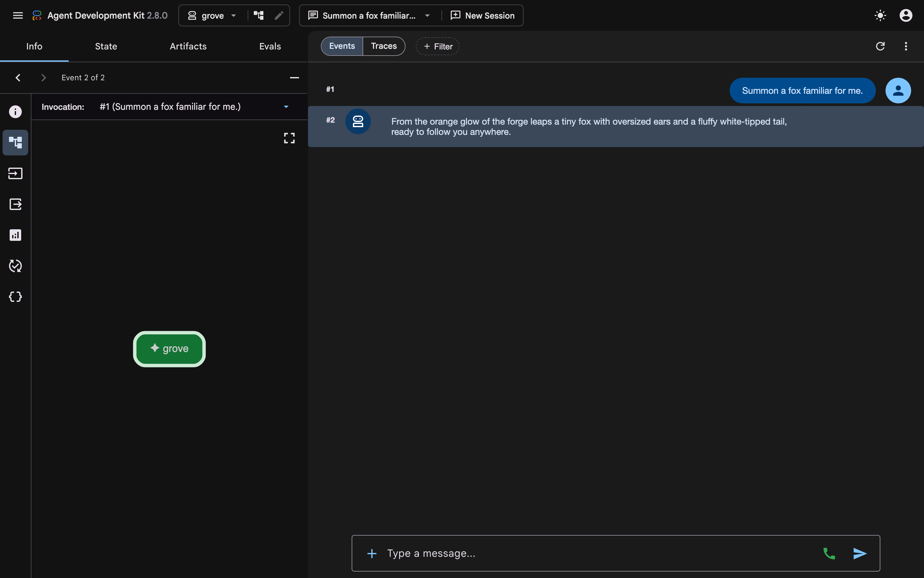Switch to the State tab
Screen dimensions: 924x578
point(106,46)
